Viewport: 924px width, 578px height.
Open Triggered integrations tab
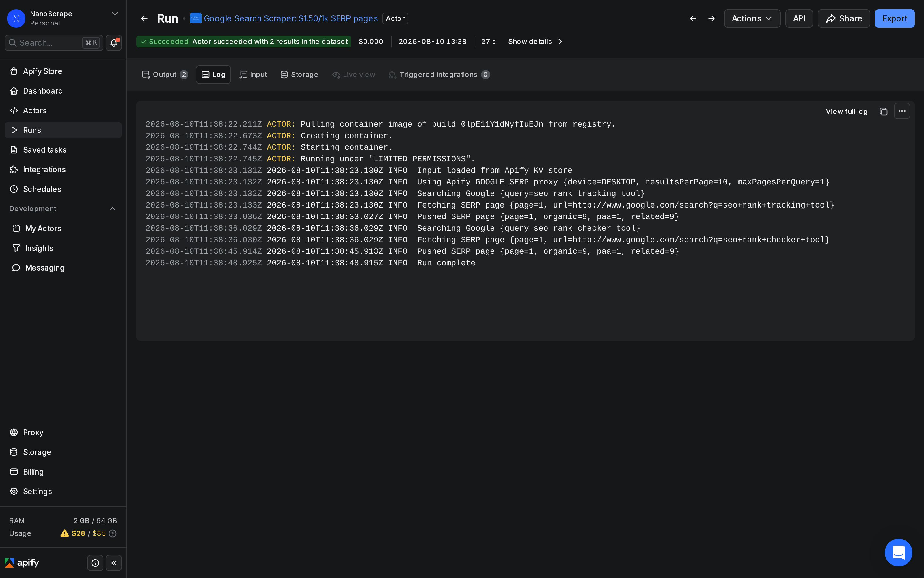(x=439, y=75)
